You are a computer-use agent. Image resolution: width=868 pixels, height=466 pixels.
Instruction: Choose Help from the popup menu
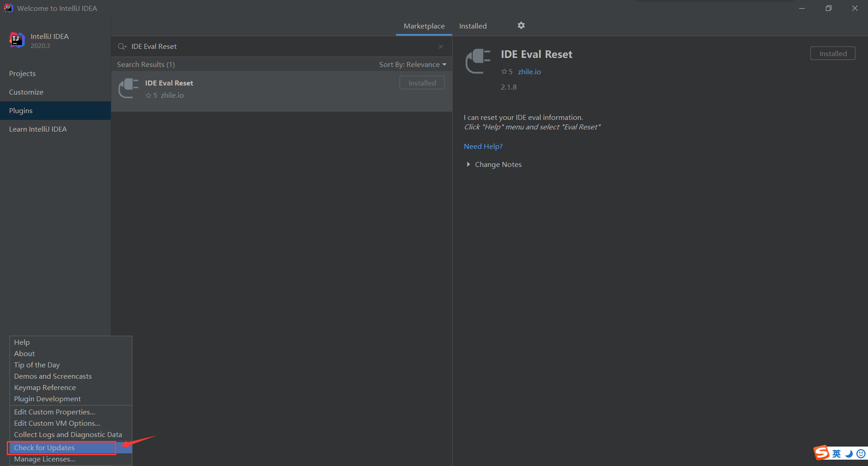71,342
